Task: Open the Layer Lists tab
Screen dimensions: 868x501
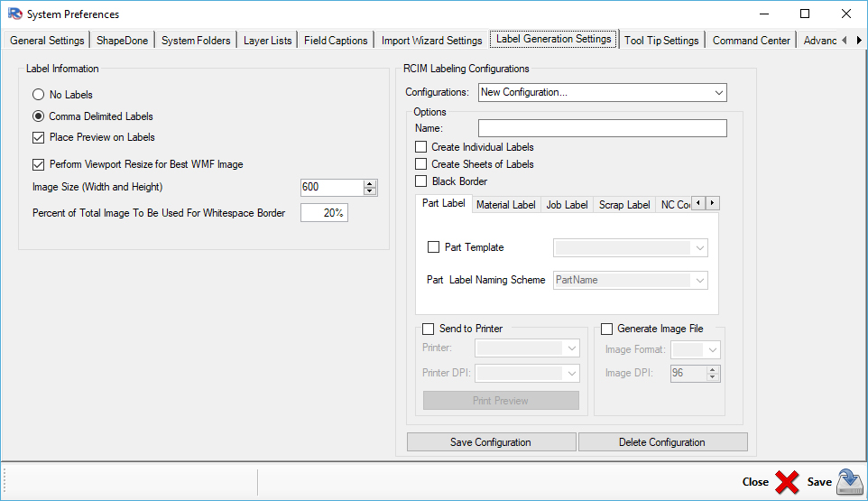Action: pos(267,41)
